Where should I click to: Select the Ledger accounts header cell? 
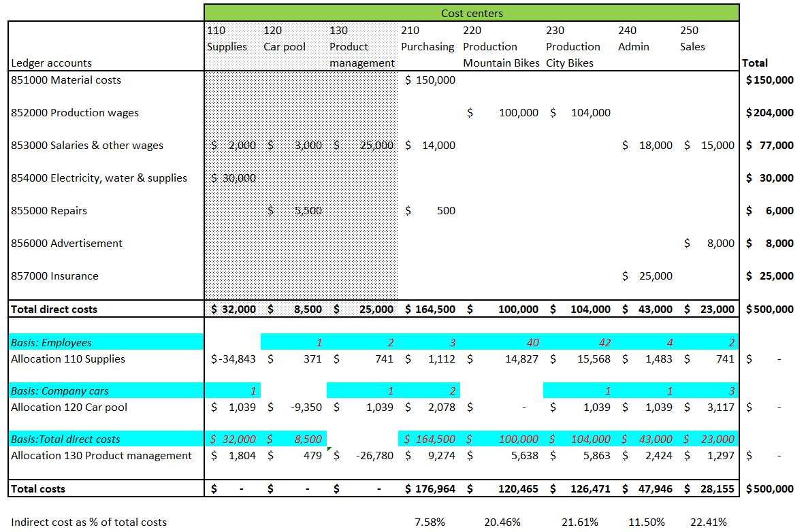(x=51, y=63)
